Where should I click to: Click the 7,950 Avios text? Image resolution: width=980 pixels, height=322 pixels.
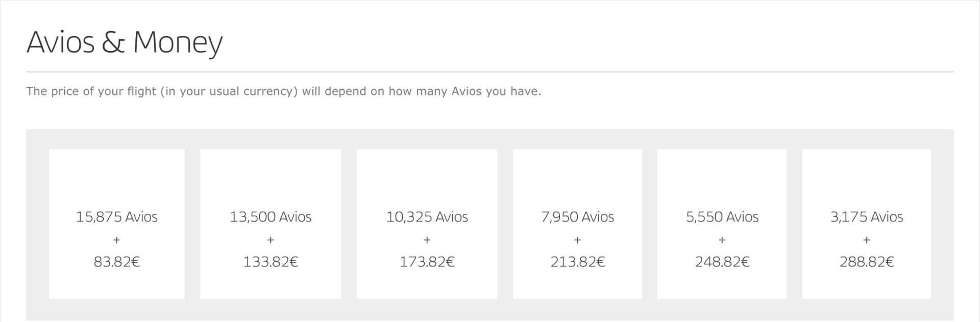coord(577,217)
